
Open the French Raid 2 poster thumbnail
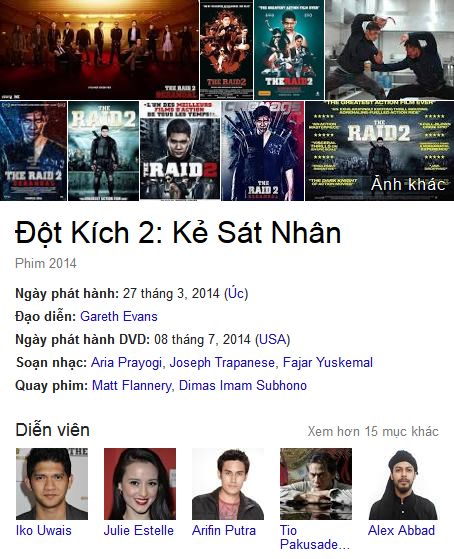click(x=180, y=150)
